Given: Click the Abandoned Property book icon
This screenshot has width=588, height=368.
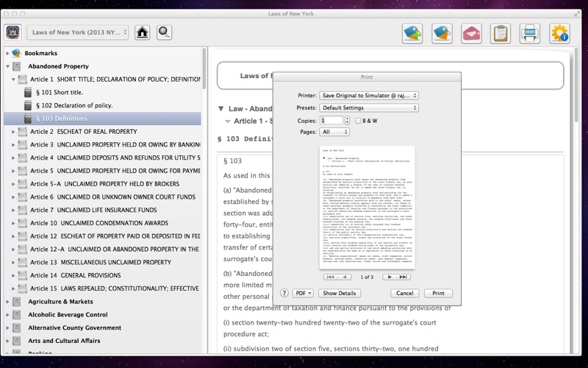Looking at the screenshot, I should click(x=16, y=66).
